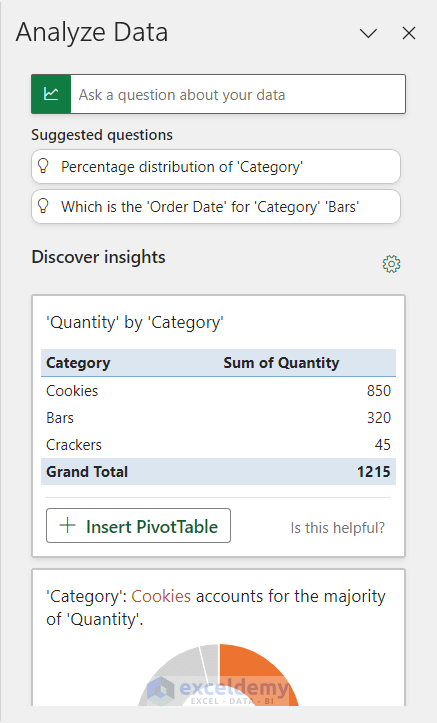Open the Analyze Data pane options chevron
Image resolution: width=437 pixels, height=723 pixels.
click(x=368, y=33)
